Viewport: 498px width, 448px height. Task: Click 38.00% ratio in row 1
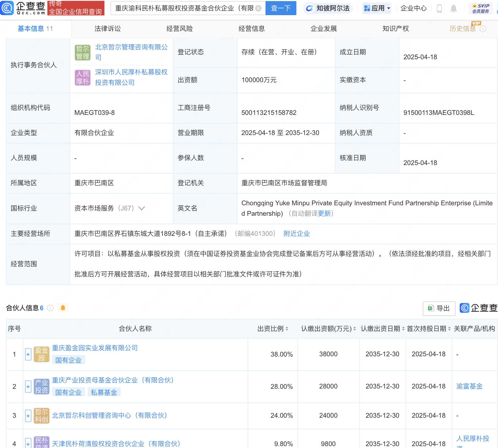pos(282,354)
